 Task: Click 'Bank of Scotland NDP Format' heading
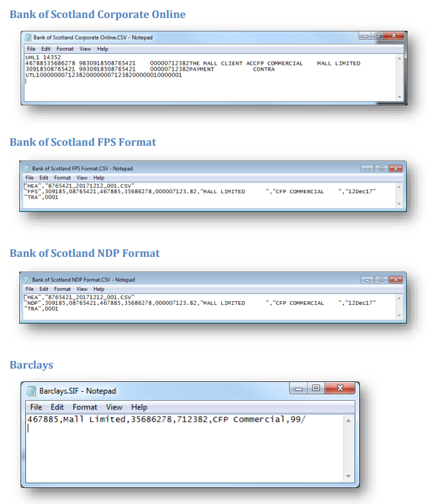[85, 254]
